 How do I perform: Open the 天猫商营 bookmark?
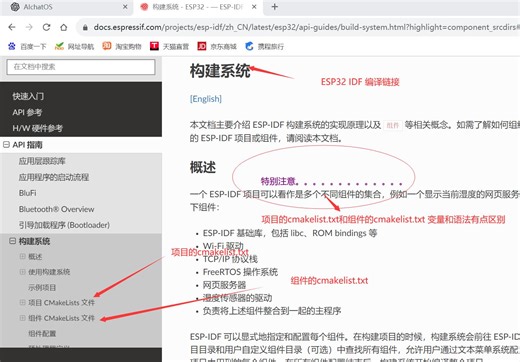(x=169, y=46)
